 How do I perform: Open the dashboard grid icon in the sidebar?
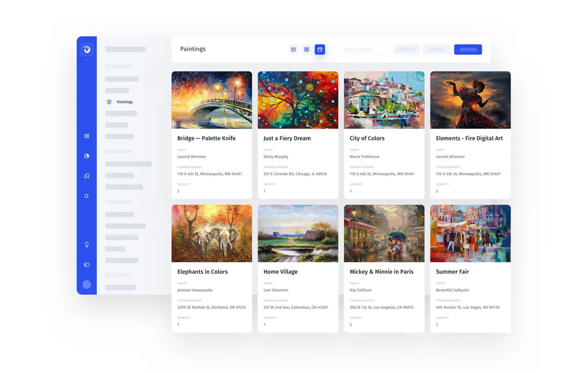tap(86, 136)
